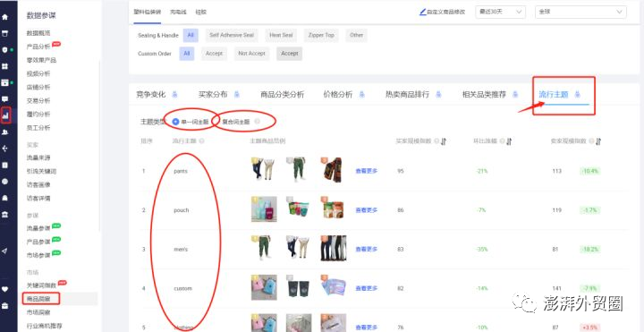This screenshot has width=644, height=332.
Task: Click the small icon next to 价格分析
Action: [362, 95]
